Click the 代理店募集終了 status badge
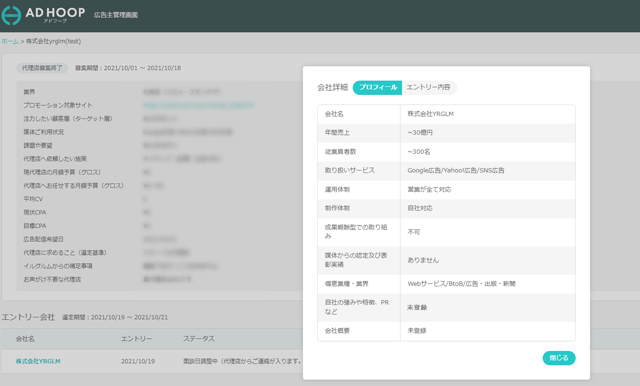Image resolution: width=640 pixels, height=386 pixels. point(42,68)
